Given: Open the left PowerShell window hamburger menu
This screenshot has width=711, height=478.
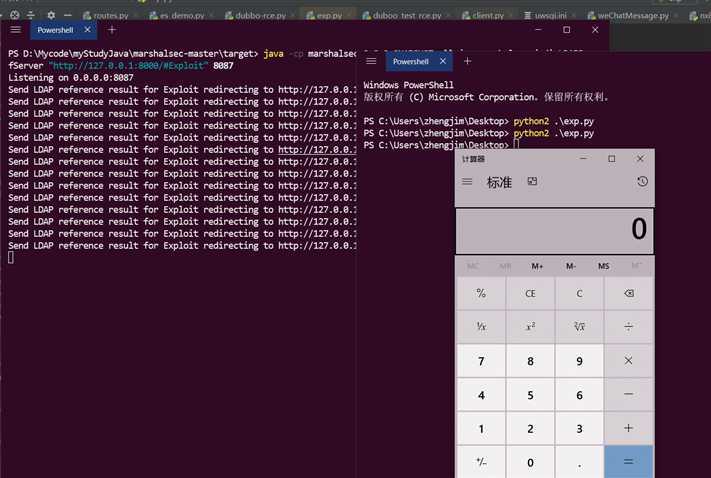Looking at the screenshot, I should click(x=15, y=30).
